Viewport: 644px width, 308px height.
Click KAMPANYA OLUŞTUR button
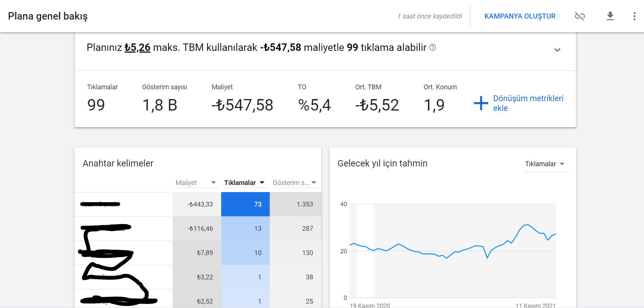pos(520,16)
